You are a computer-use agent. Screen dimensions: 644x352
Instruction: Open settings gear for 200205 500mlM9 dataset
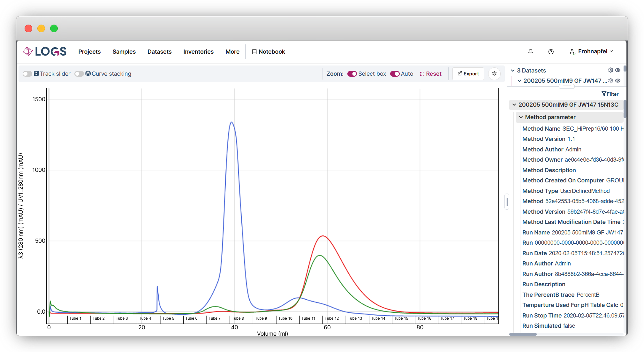[x=610, y=81]
